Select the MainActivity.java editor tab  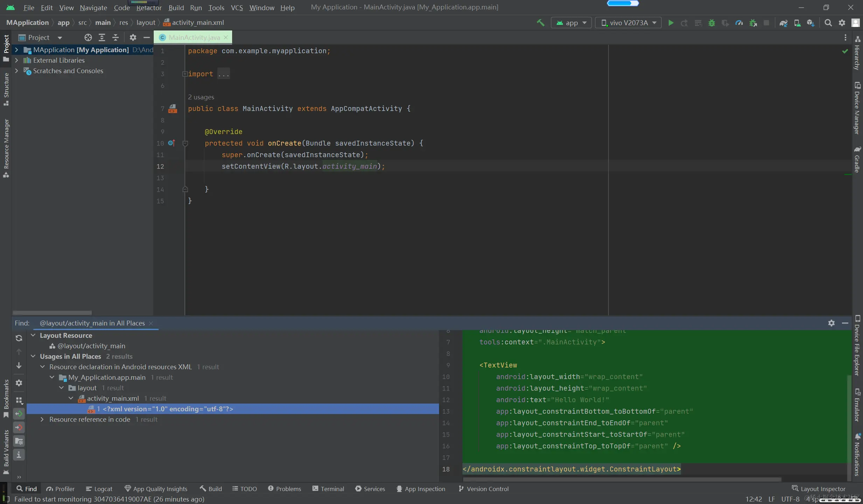point(193,37)
